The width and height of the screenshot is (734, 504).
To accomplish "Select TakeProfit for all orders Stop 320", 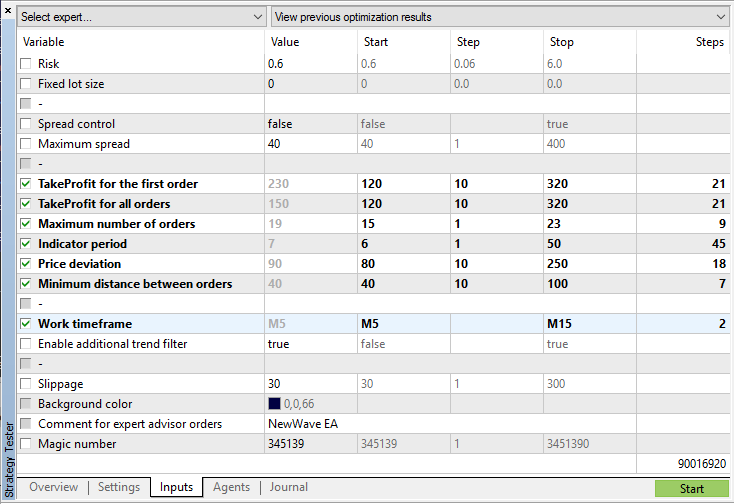I will (x=590, y=204).
